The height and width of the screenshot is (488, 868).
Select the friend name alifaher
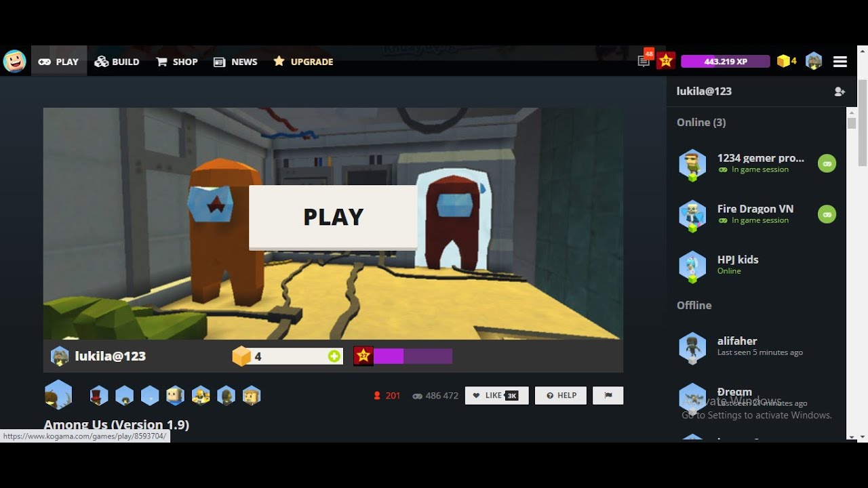click(x=737, y=341)
